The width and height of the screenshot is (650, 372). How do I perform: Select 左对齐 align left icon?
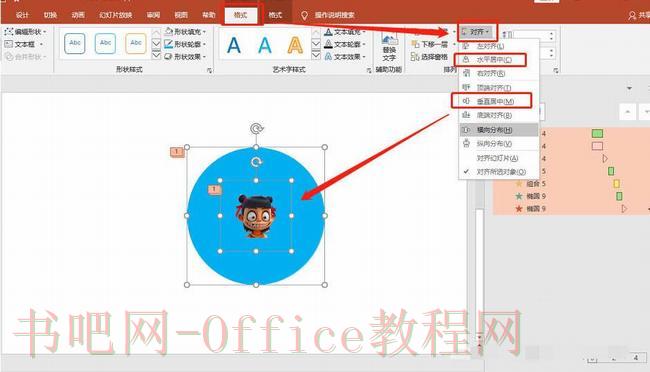(466, 46)
